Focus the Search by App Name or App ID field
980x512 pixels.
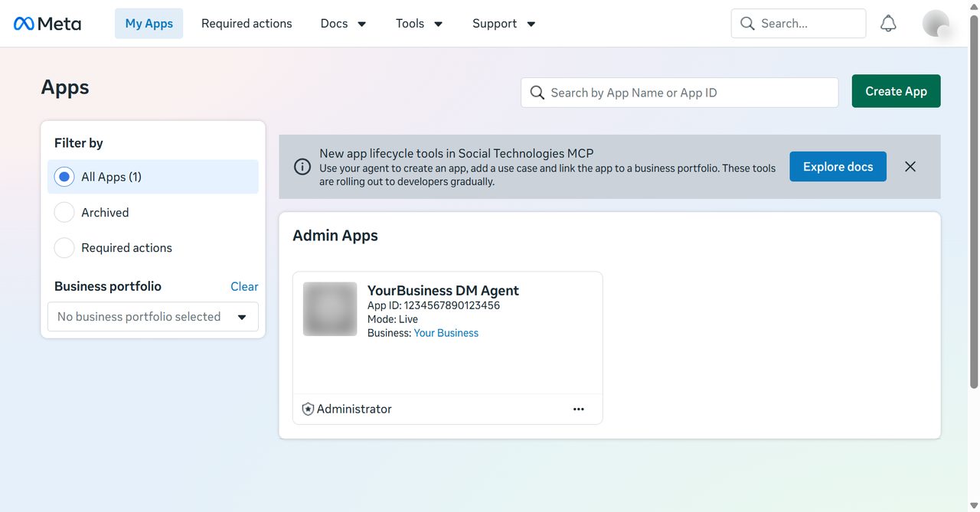680,93
